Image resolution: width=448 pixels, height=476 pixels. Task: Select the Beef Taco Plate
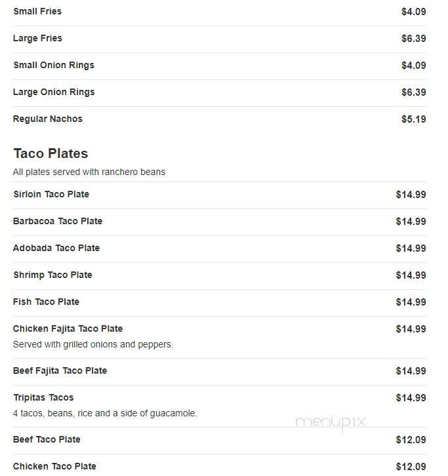219,441
